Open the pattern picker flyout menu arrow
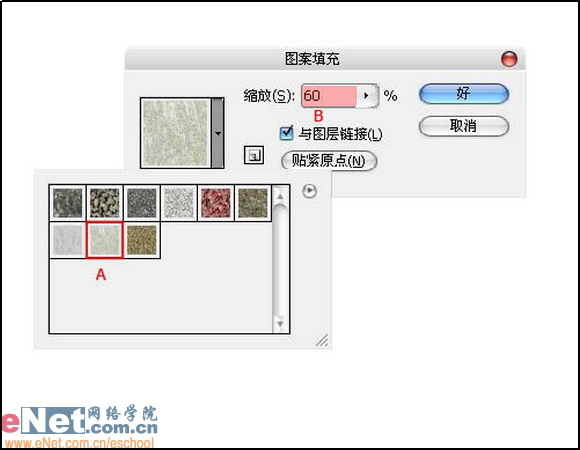Screen dimensions: 580x450 pos(309,191)
